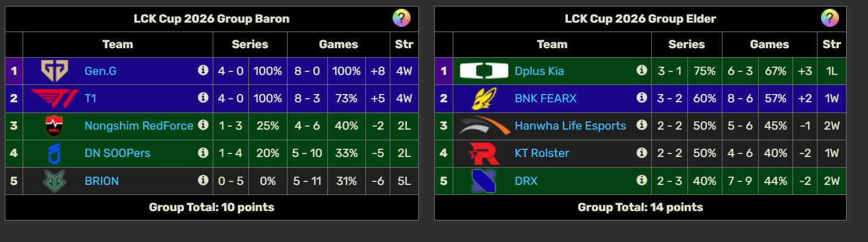Click the T1 team logo
The width and height of the screenshot is (868, 242).
tap(55, 98)
